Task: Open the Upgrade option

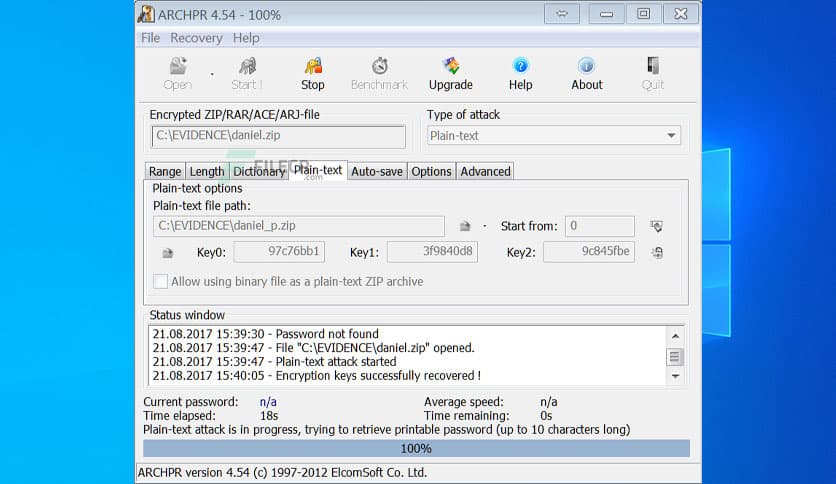Action: pyautogui.click(x=451, y=74)
